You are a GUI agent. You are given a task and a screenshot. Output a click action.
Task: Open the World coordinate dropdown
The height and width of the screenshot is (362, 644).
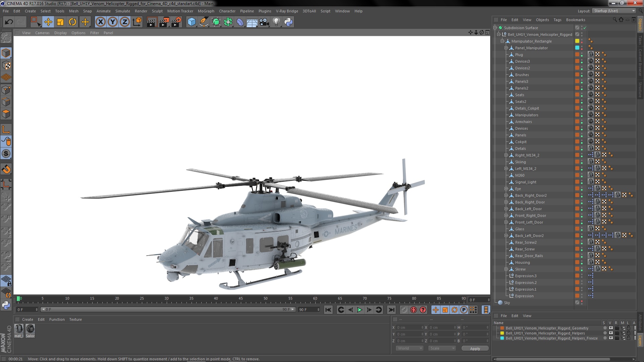(410, 349)
